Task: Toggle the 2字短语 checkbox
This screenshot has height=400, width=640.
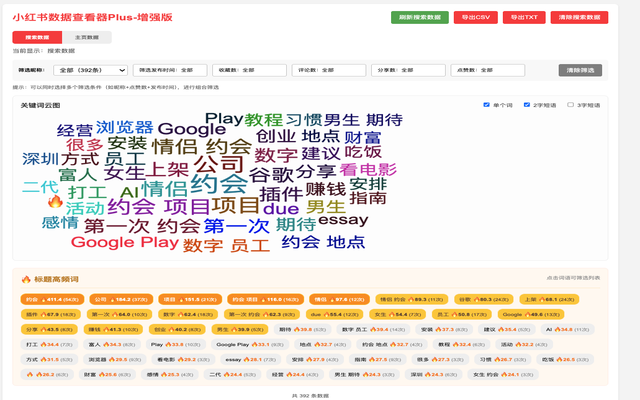Action: (x=527, y=105)
